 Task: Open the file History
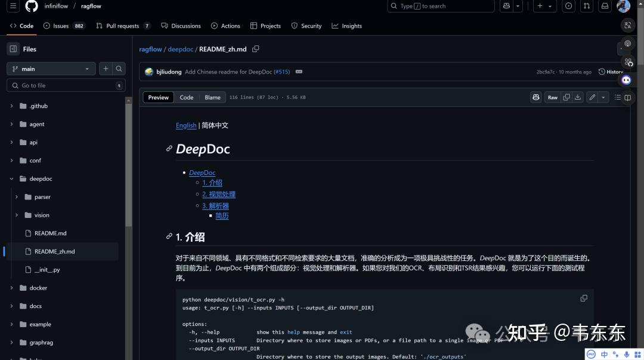pyautogui.click(x=611, y=72)
